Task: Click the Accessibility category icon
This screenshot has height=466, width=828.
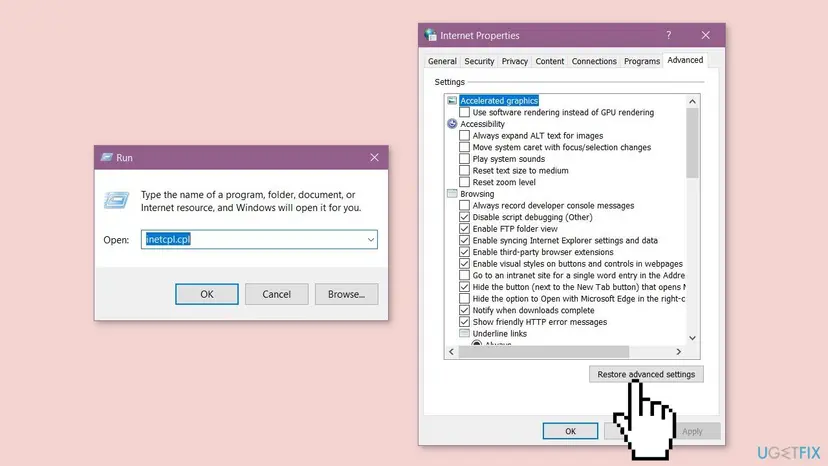Action: [x=452, y=124]
